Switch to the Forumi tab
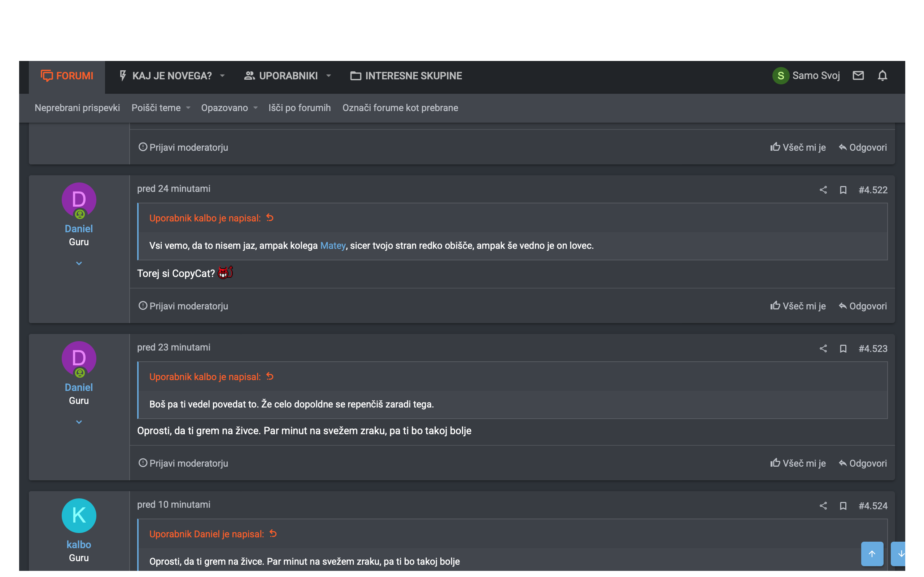The height and width of the screenshot is (577, 924). tap(67, 76)
